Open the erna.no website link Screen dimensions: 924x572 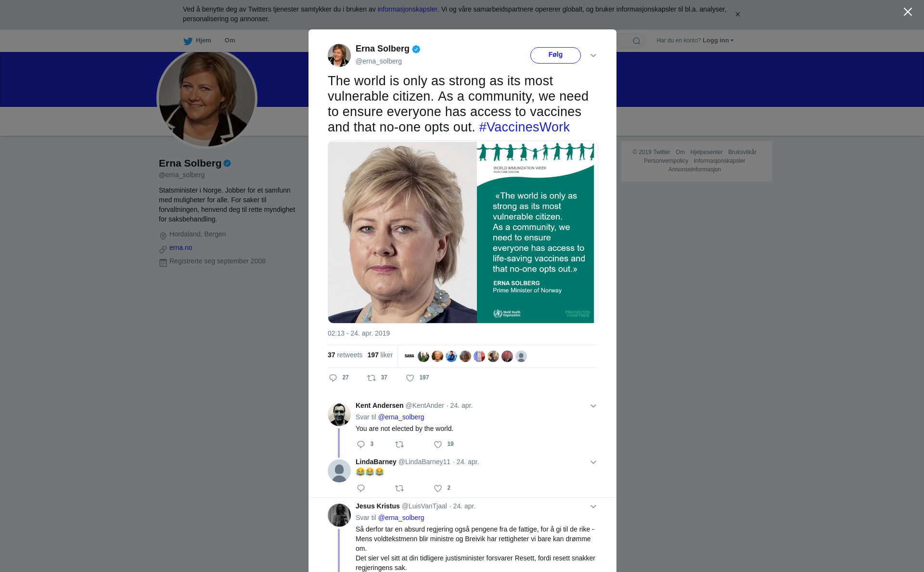[x=180, y=247]
